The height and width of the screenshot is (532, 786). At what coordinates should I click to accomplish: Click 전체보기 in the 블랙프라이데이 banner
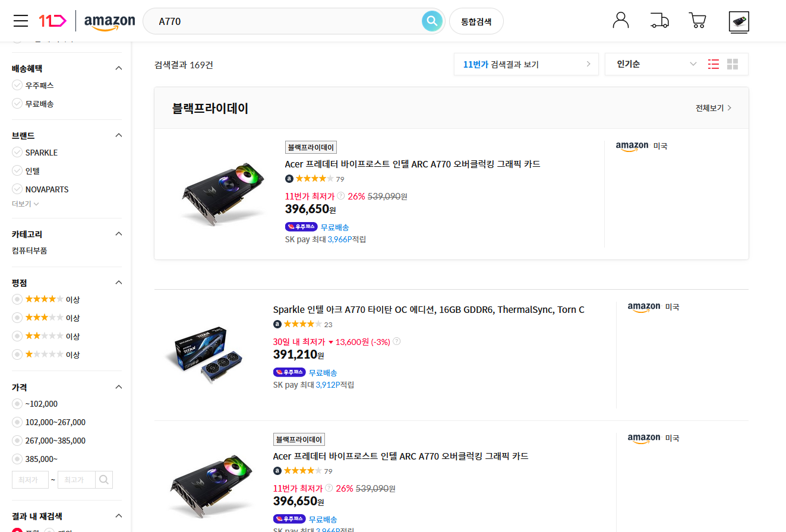(x=714, y=108)
